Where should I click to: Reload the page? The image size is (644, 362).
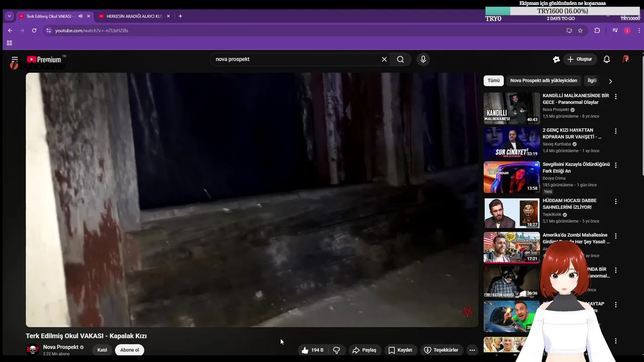click(x=34, y=30)
